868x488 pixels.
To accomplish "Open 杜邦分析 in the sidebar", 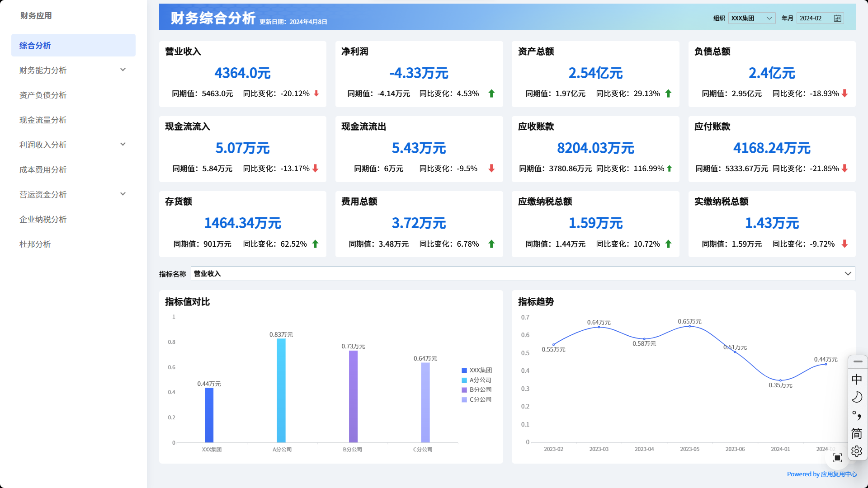I will tap(35, 244).
